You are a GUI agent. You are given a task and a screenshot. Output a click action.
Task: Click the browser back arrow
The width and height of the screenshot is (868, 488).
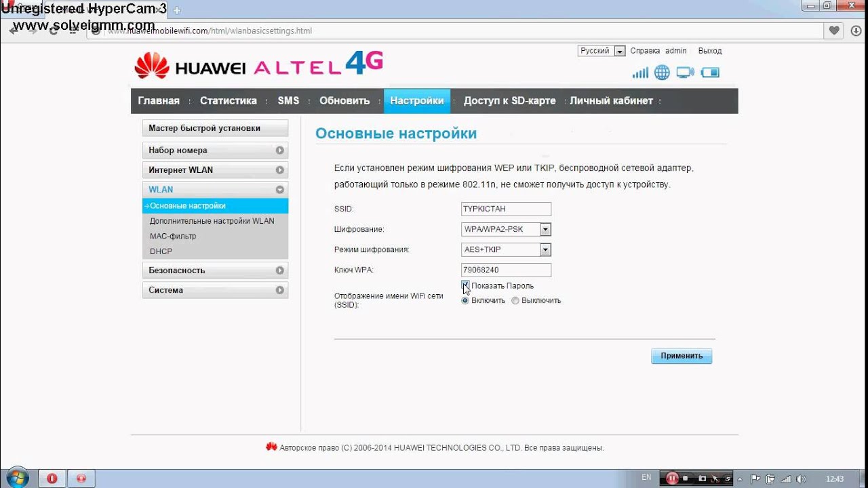click(14, 31)
